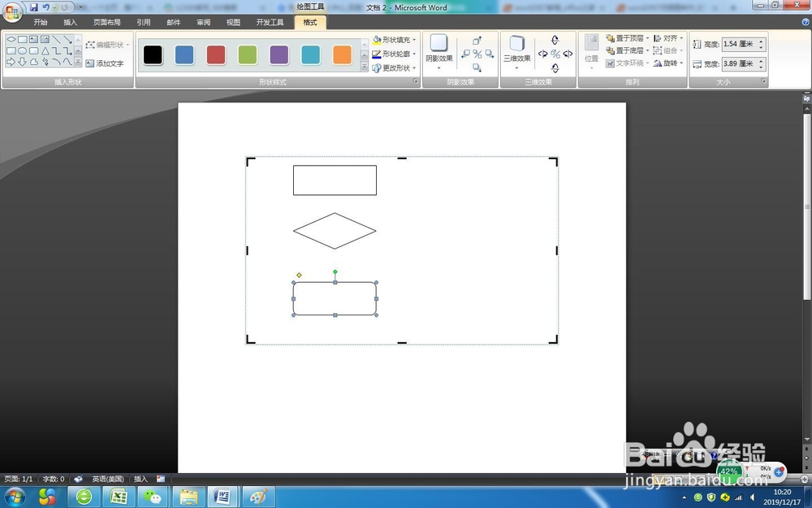Pick the curve shape in gallery
812x508 pixels.
point(68,63)
